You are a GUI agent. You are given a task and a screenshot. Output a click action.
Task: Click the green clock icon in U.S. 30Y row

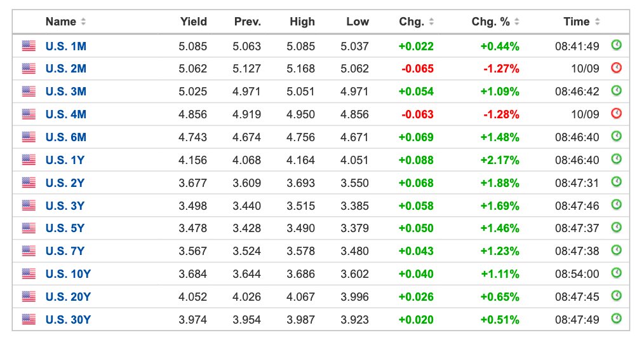[616, 319]
